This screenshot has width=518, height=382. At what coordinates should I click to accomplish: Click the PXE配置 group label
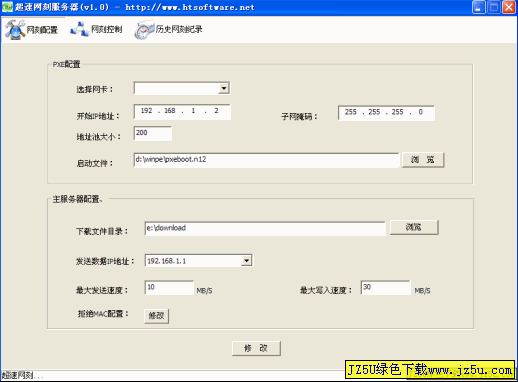66,64
